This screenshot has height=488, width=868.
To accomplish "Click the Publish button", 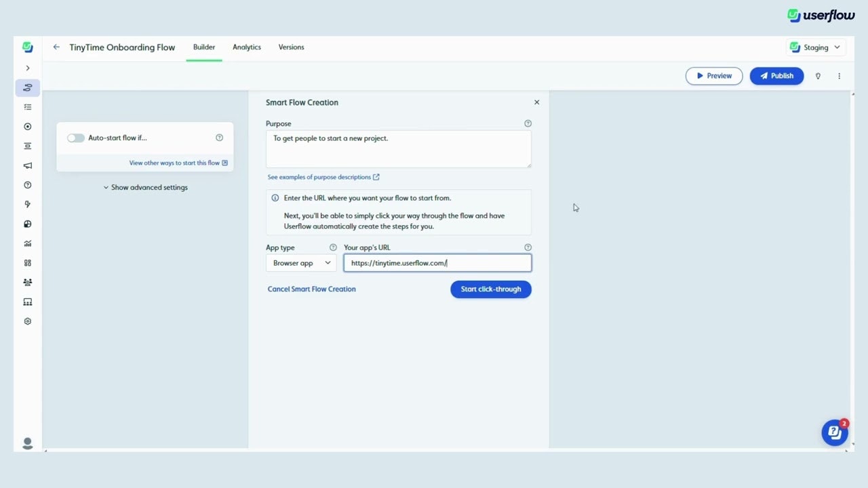I will tap(776, 76).
